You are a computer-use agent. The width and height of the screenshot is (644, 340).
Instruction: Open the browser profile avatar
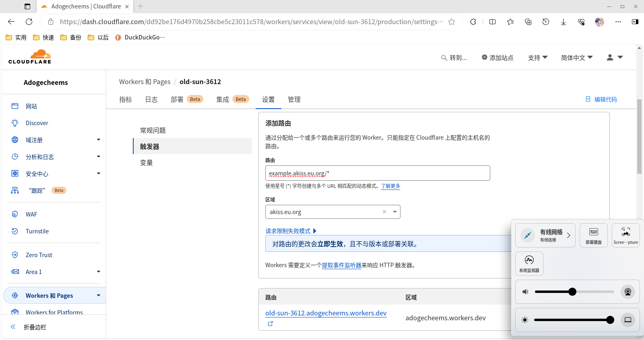coord(600,22)
